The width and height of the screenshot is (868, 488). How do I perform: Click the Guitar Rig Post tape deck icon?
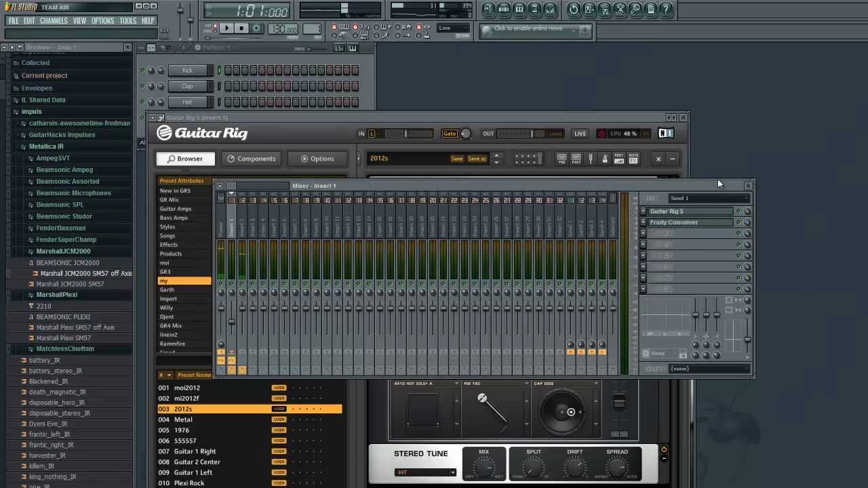(576, 159)
